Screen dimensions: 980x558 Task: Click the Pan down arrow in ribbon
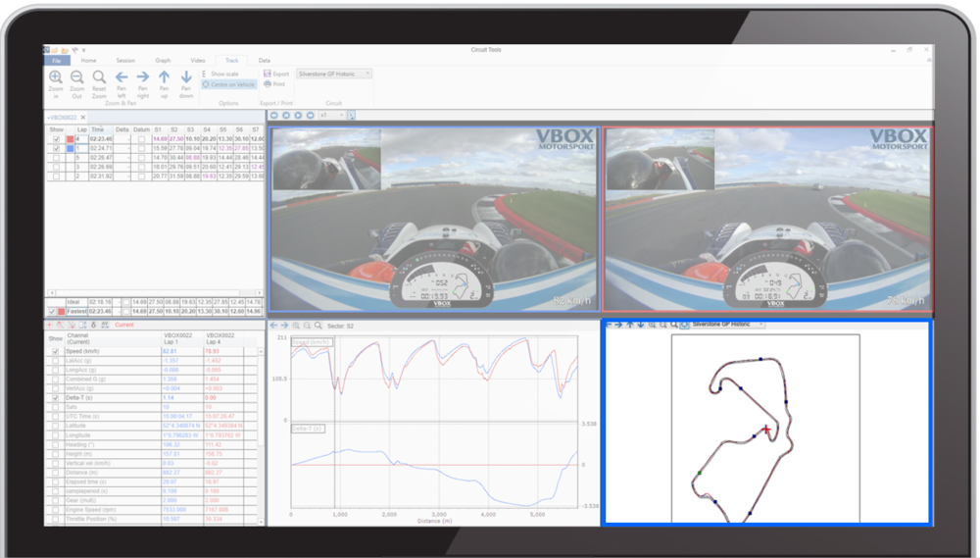point(185,76)
